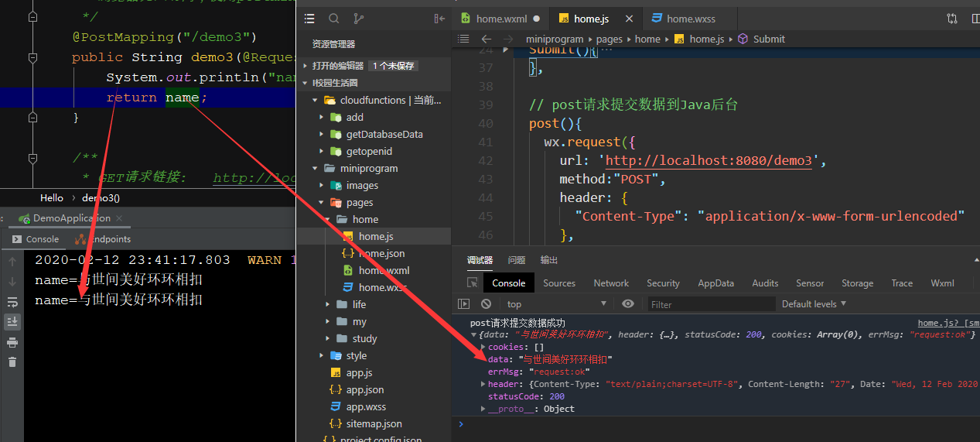Screen dimensions: 980x442
Task: Open app.js in file tree
Action: pos(360,372)
